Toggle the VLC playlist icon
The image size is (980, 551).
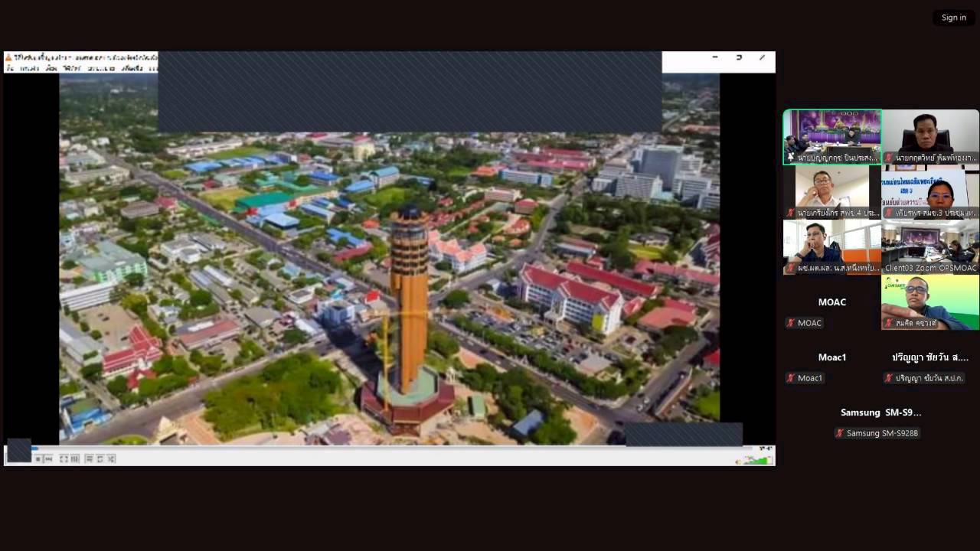click(89, 459)
